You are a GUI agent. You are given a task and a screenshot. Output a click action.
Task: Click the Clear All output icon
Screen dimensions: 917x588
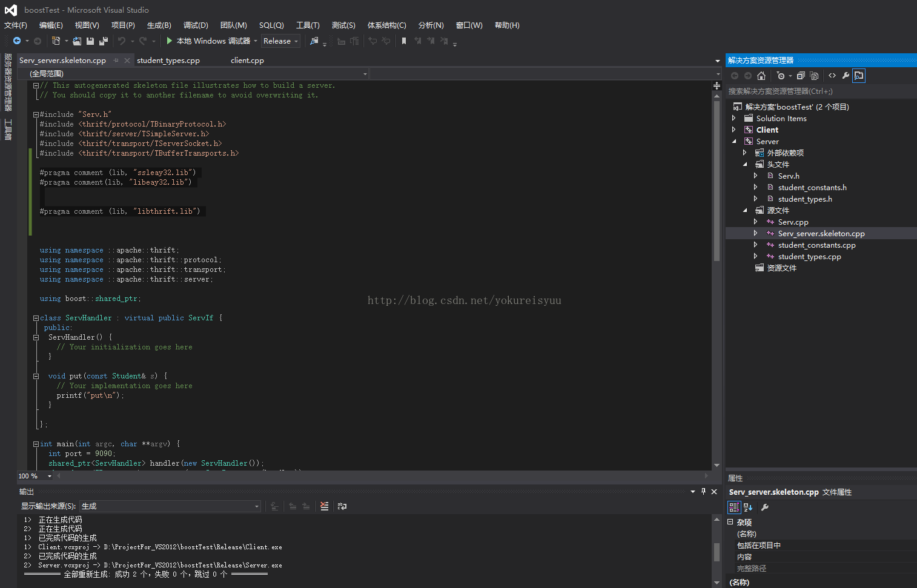click(325, 506)
